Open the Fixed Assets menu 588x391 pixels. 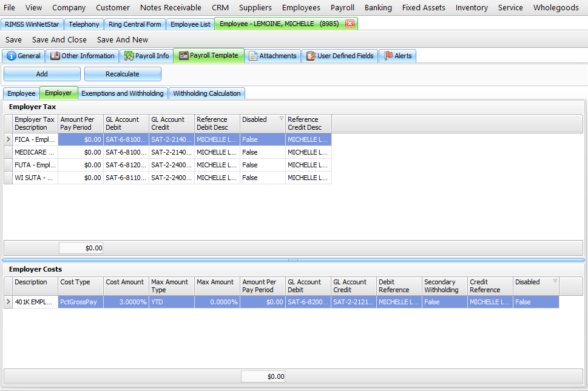pos(424,7)
